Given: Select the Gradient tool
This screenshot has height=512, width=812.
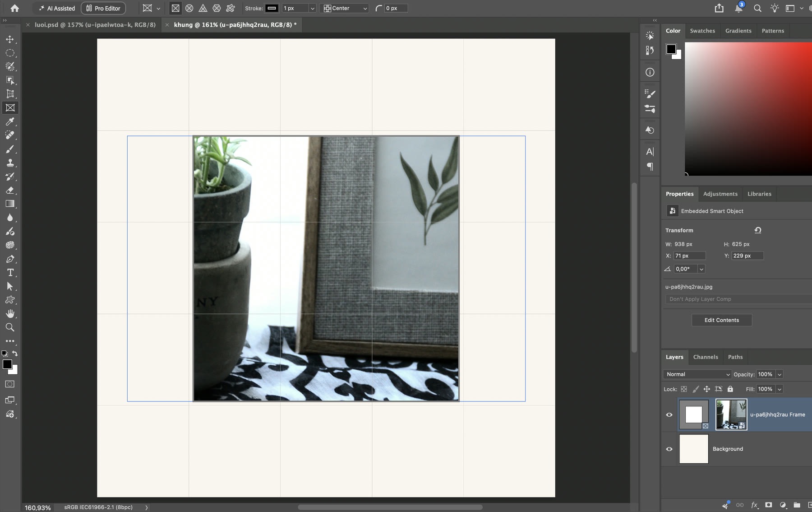Looking at the screenshot, I should (x=10, y=204).
